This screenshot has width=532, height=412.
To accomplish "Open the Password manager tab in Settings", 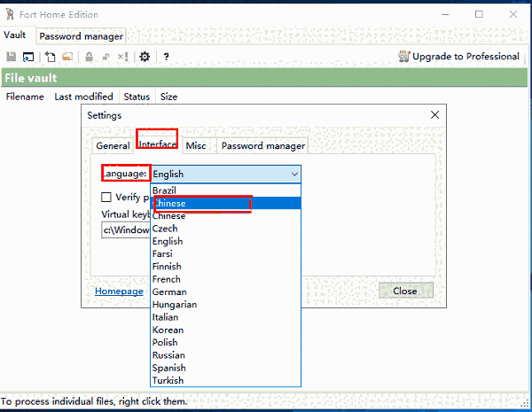I will pyautogui.click(x=262, y=146).
